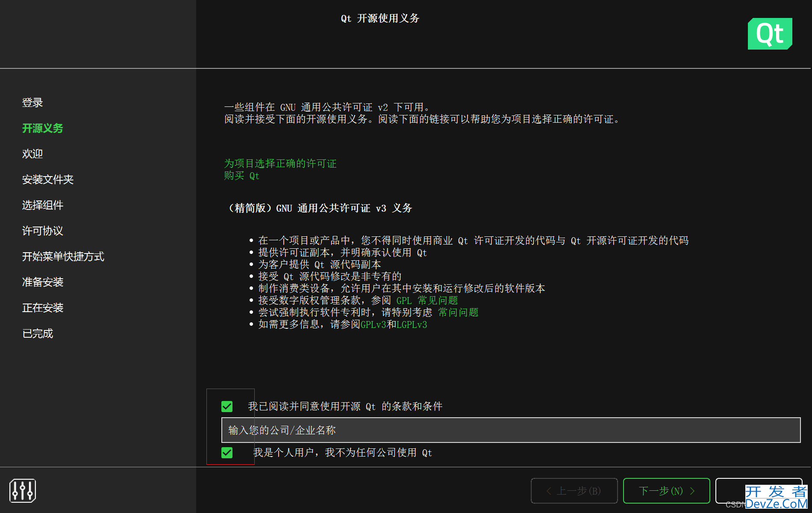Click bullet text about 制作消费类设备
Screen dimensions: 812x513
point(401,289)
